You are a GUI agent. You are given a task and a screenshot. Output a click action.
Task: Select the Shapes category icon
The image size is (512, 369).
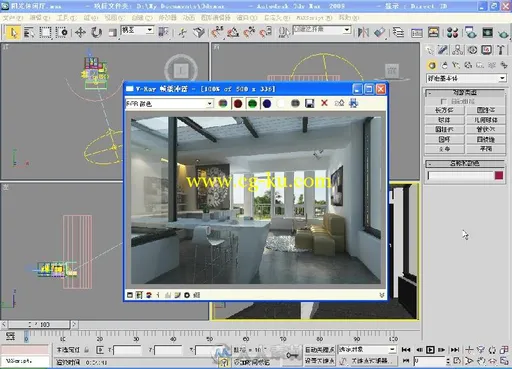pyautogui.click(x=444, y=65)
